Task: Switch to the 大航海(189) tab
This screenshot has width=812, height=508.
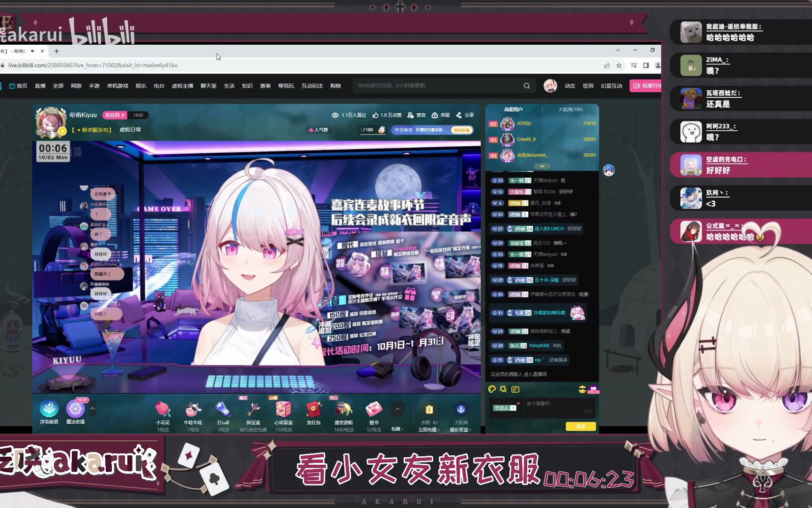Action: (570, 109)
